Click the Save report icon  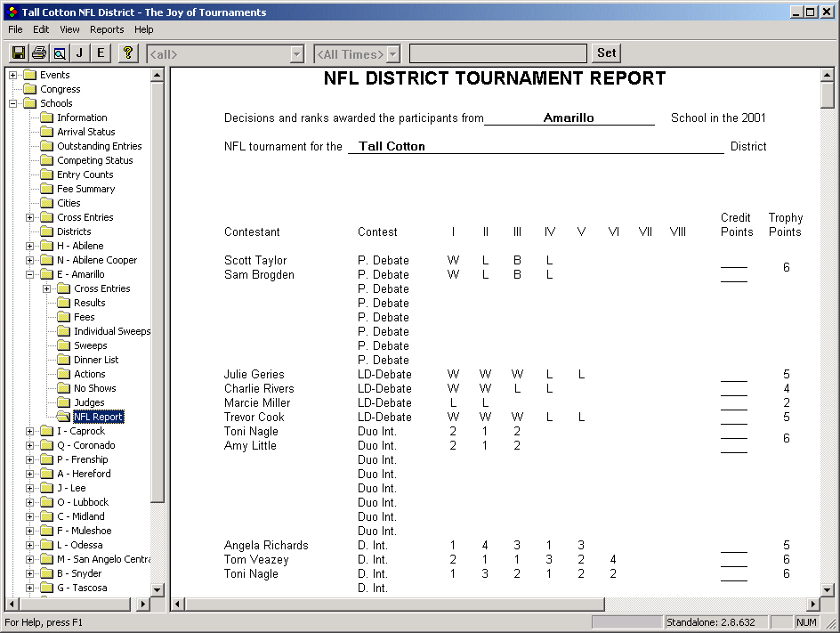point(18,53)
